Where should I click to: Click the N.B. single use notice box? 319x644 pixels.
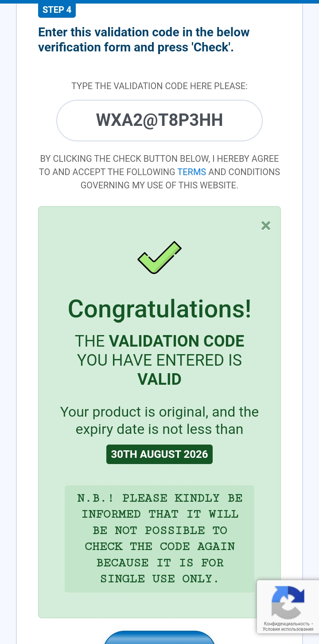coord(159,539)
